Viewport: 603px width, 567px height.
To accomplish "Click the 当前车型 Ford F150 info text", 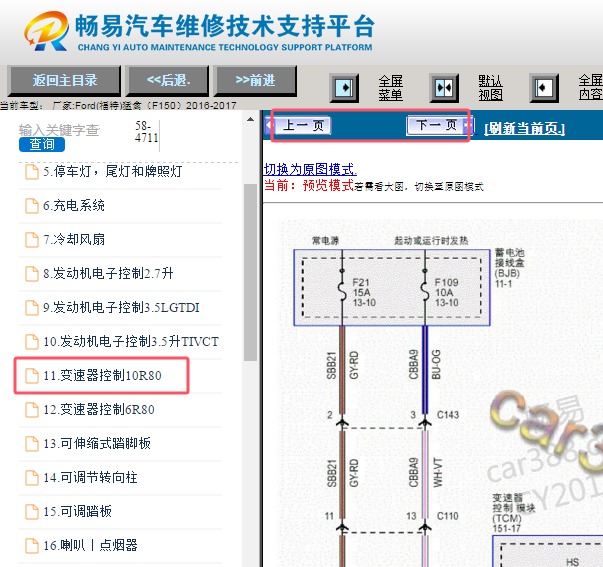I will coord(118,105).
